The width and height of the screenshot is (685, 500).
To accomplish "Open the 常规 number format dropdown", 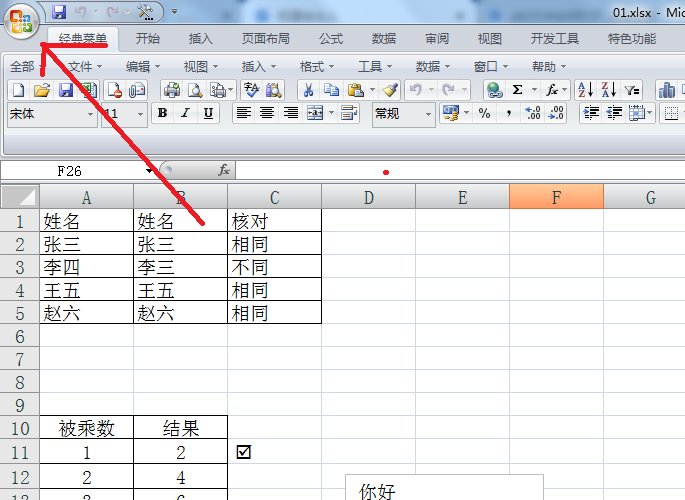I will pyautogui.click(x=429, y=114).
